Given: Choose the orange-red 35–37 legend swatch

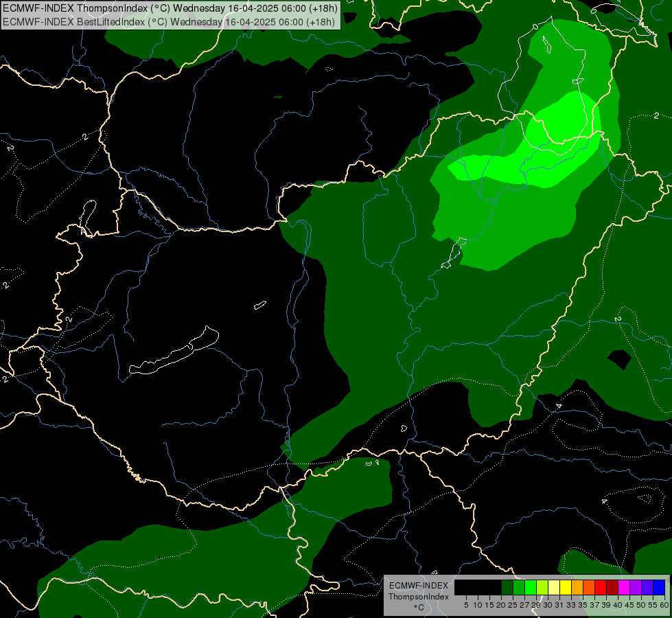Looking at the screenshot, I should [x=589, y=587].
